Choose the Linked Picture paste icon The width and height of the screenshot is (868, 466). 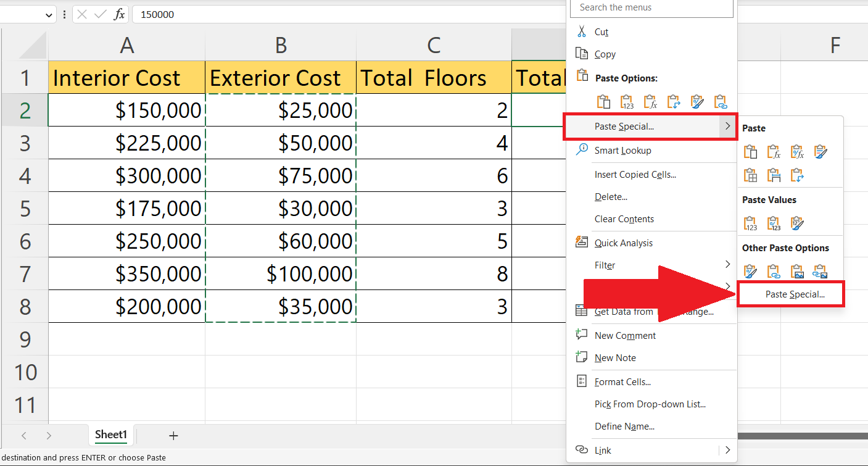pos(820,272)
